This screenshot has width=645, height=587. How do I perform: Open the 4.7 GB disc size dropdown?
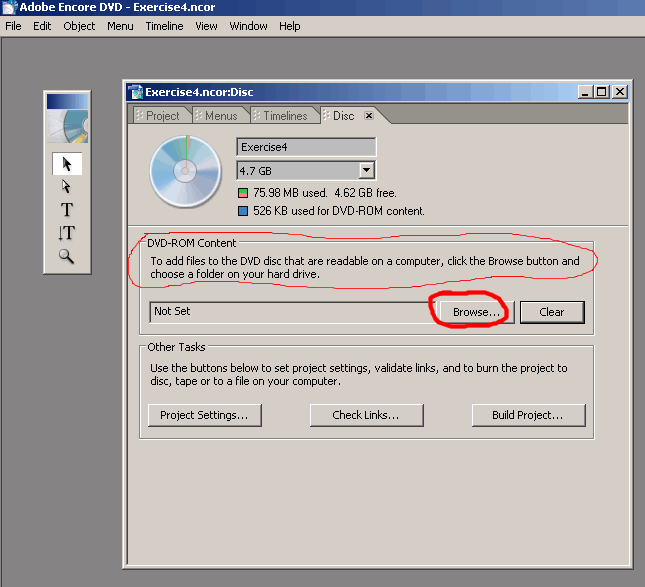click(x=366, y=170)
